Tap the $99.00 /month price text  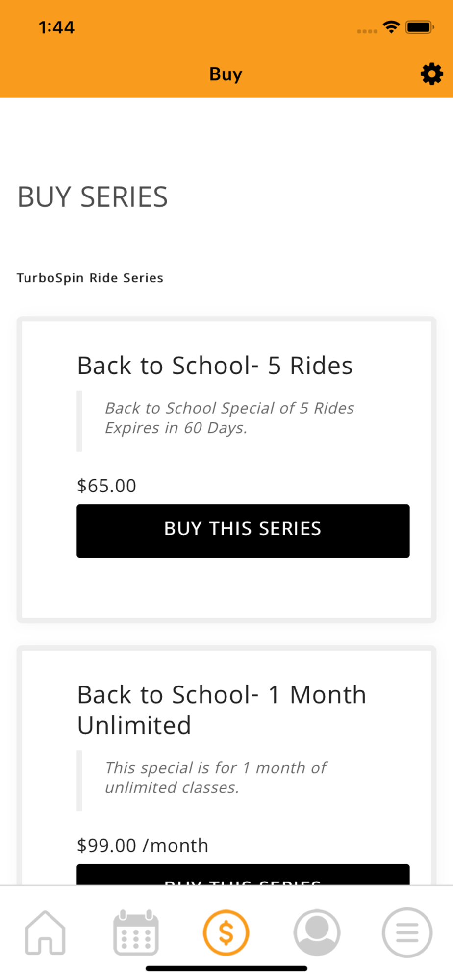[143, 845]
